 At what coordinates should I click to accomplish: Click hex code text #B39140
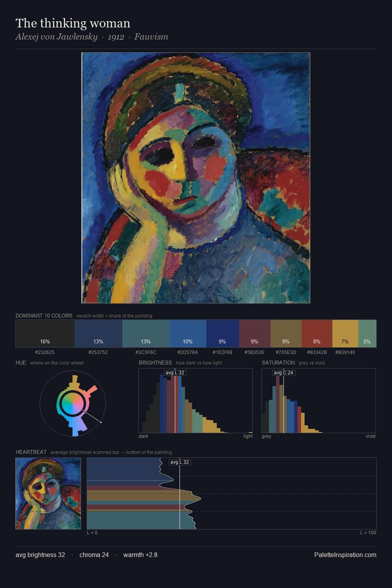click(x=345, y=352)
